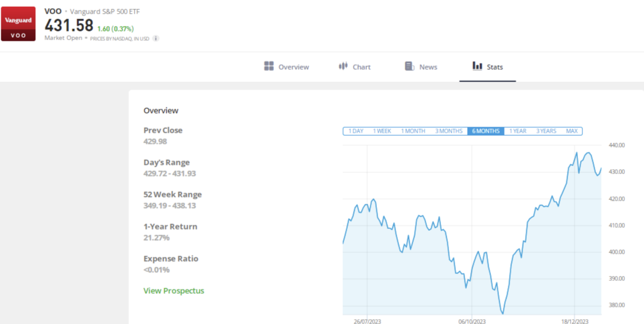Image resolution: width=644 pixels, height=324 pixels.
Task: Go to the News tab
Action: pos(421,67)
